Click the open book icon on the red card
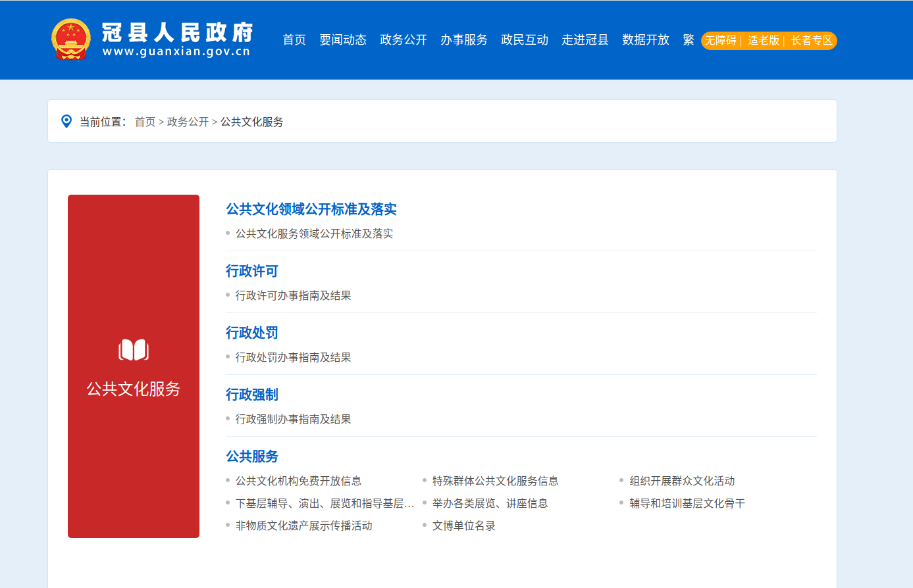Screen dimensions: 913x588 [134, 350]
